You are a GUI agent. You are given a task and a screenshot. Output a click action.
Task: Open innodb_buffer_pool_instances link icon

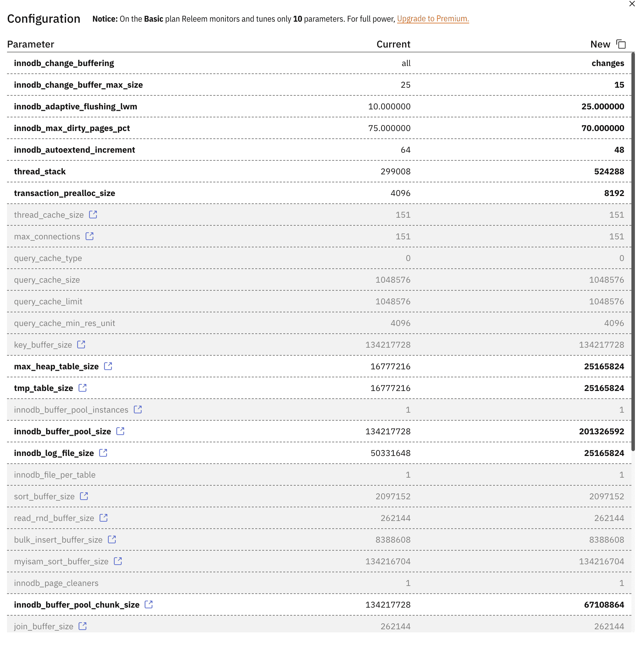pos(138,410)
